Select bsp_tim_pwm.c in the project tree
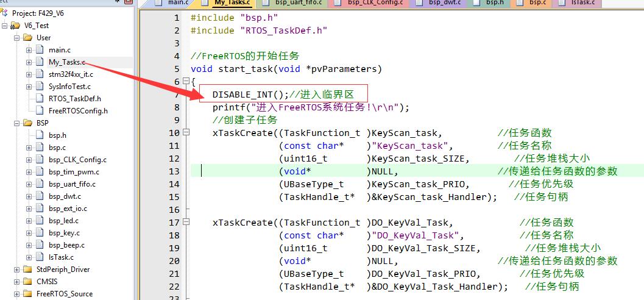This screenshot has width=644, height=300. click(x=74, y=172)
